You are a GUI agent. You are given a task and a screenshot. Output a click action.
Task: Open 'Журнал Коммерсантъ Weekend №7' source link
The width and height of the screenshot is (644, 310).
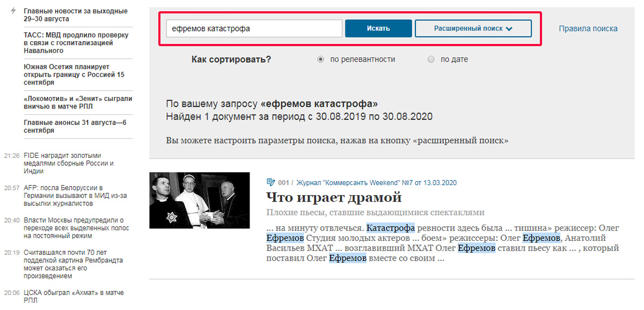pos(376,183)
